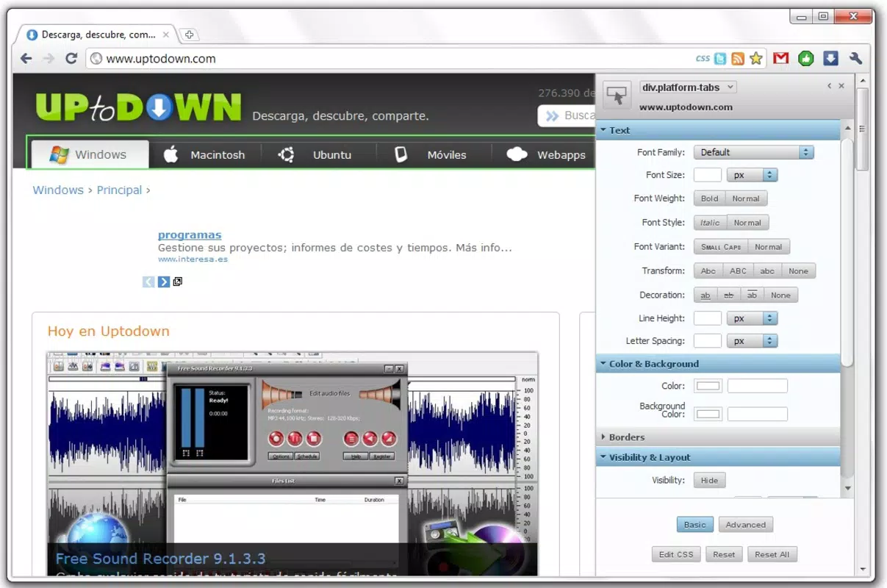Open the Font Size unit dropdown

coord(752,175)
